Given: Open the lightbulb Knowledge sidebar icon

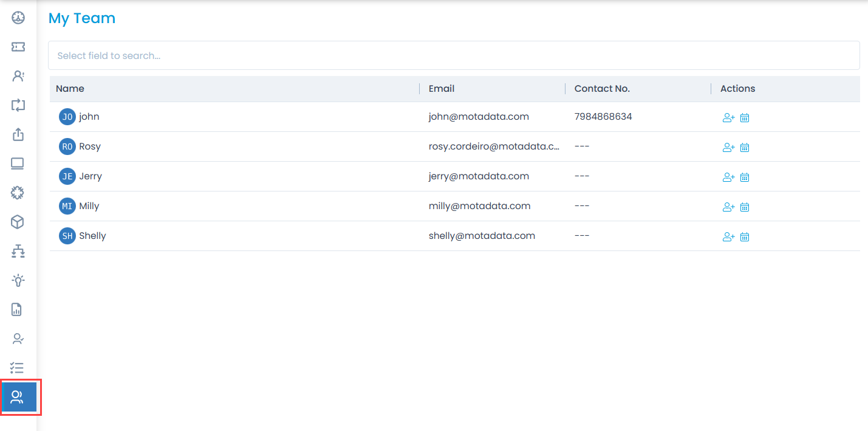Looking at the screenshot, I should click(18, 280).
